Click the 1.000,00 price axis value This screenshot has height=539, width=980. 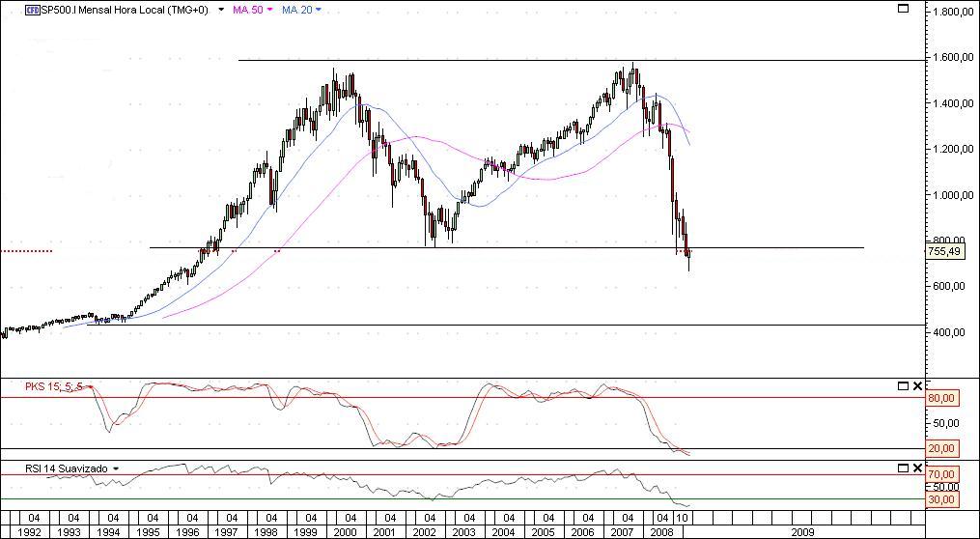point(953,195)
